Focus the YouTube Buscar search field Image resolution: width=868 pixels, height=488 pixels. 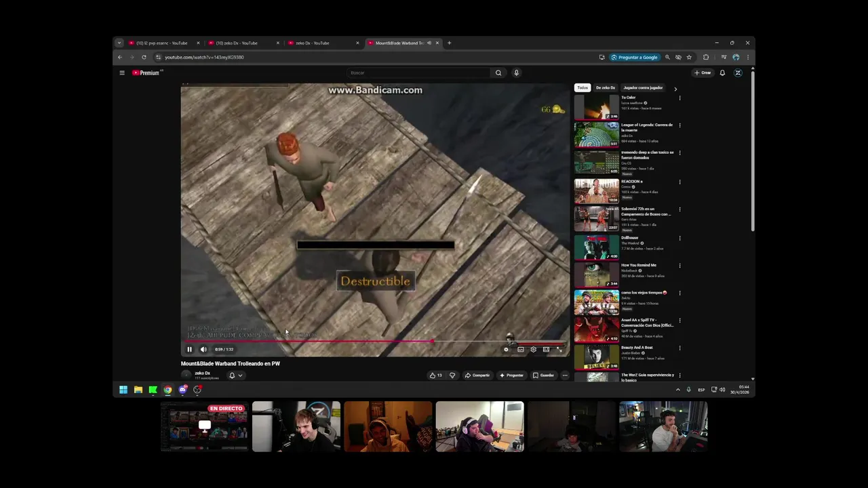point(418,73)
